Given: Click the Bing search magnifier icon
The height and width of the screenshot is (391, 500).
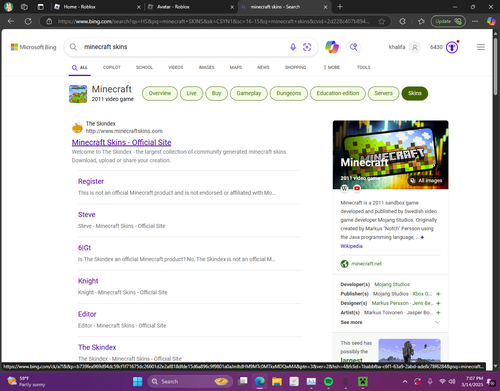Looking at the screenshot, I should (73, 47).
